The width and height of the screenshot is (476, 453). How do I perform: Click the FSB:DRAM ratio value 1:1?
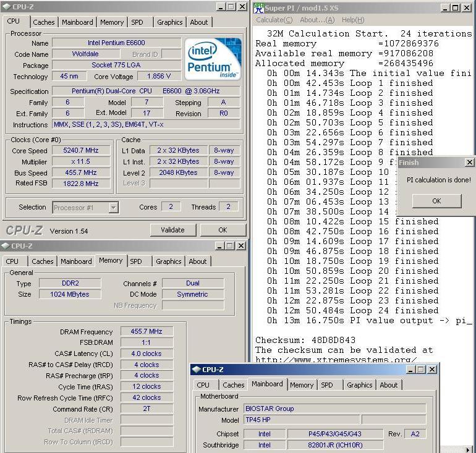click(147, 342)
